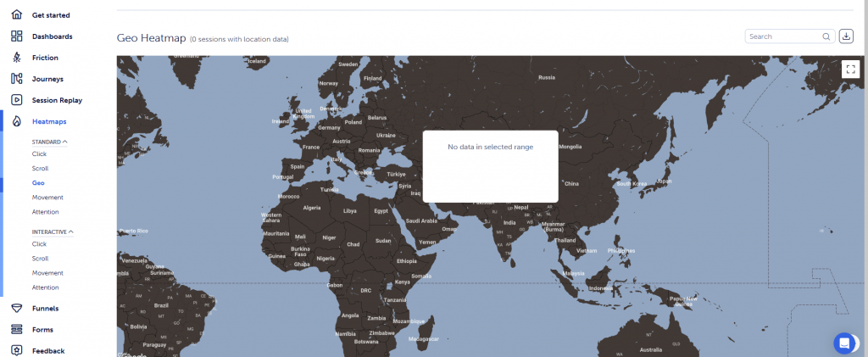The width and height of the screenshot is (868, 357).
Task: Toggle fullscreen view of the map
Action: [x=851, y=70]
